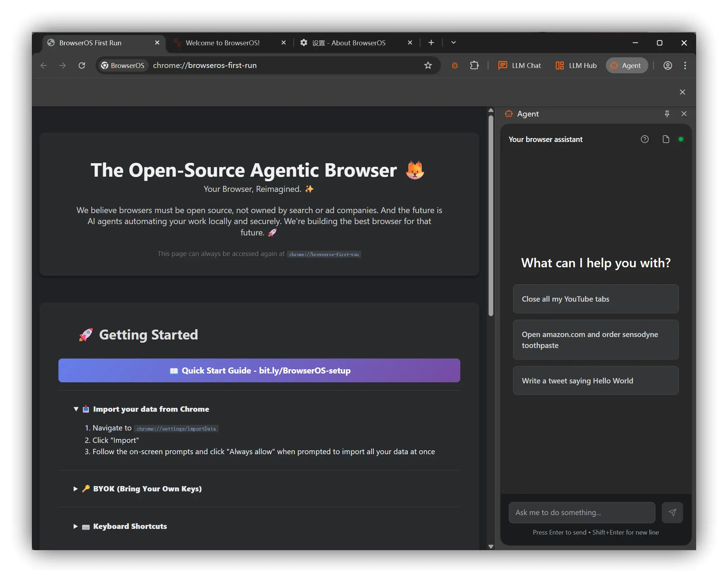Click the chrome://settings/importData code link
This screenshot has height=582, width=728.
[176, 428]
